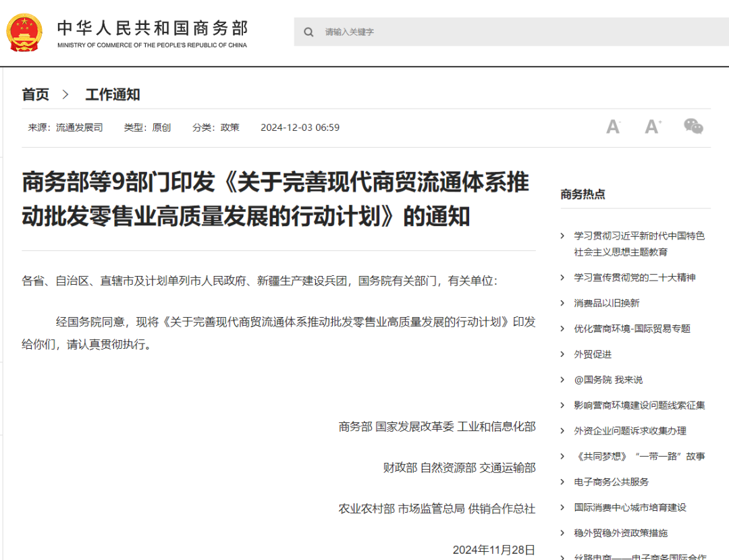The height and width of the screenshot is (560, 729).
Task: Share the article via the WeChat icon
Action: [693, 127]
